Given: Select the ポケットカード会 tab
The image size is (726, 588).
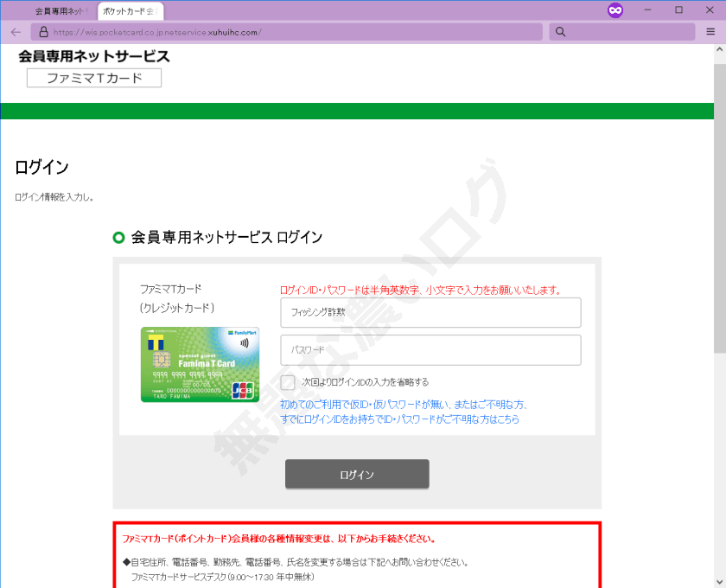Looking at the screenshot, I should [x=131, y=11].
